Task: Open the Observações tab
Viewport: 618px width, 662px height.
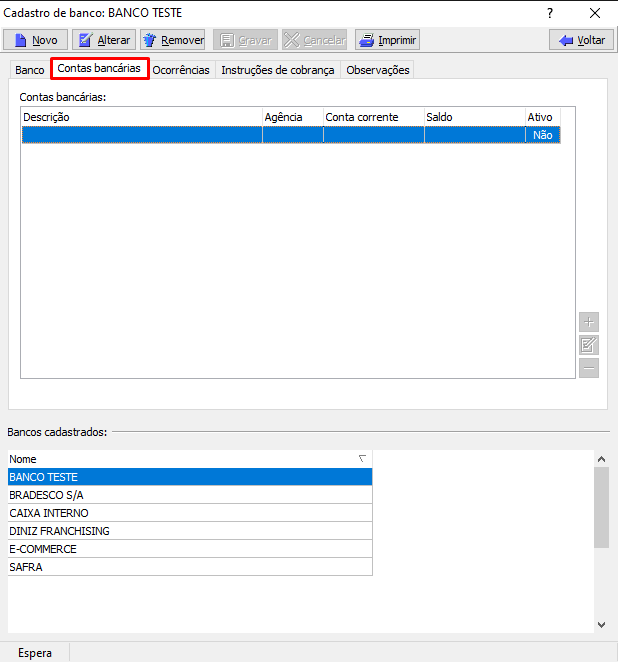Action: (x=377, y=70)
